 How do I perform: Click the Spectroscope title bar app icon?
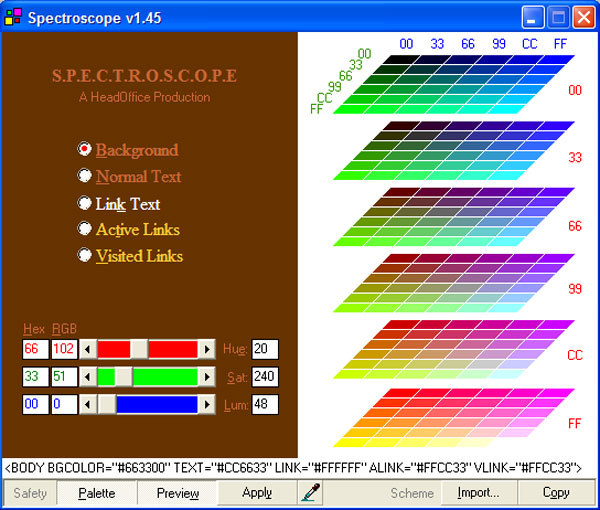point(13,17)
